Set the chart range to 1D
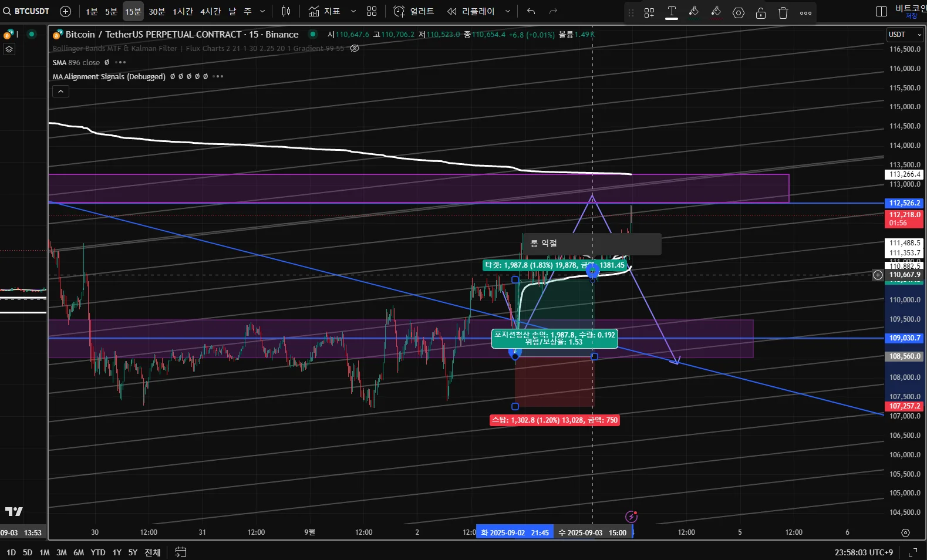This screenshot has width=927, height=560. coord(11,552)
